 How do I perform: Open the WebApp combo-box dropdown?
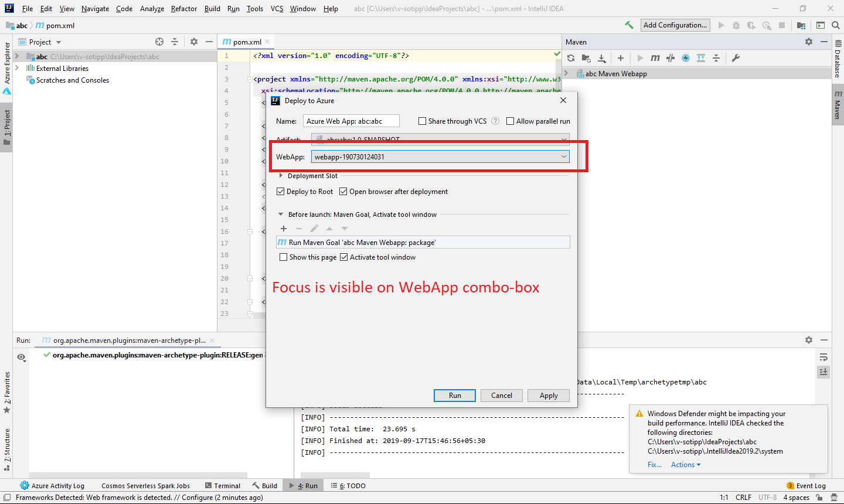pos(563,156)
